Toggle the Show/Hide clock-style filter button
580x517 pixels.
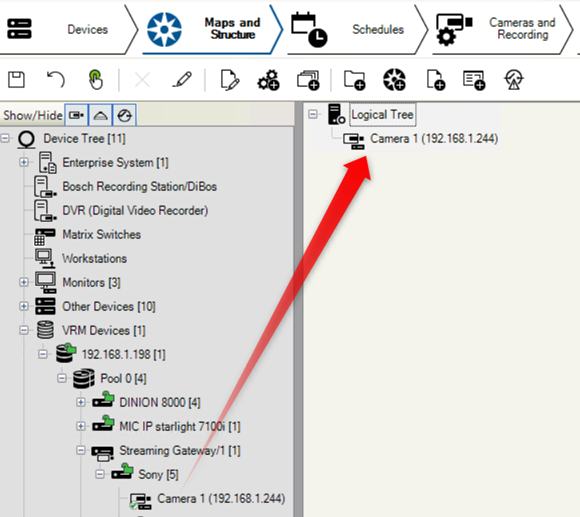(x=125, y=115)
